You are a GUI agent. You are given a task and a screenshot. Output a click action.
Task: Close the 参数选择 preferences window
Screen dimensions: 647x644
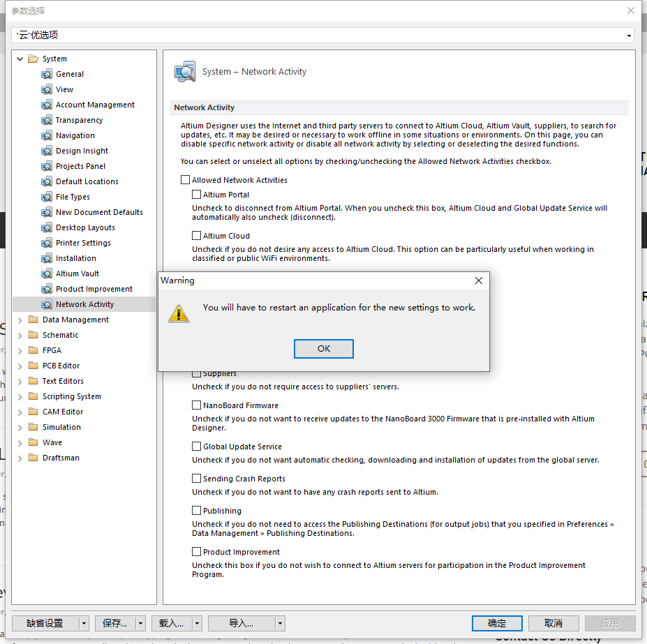631,10
